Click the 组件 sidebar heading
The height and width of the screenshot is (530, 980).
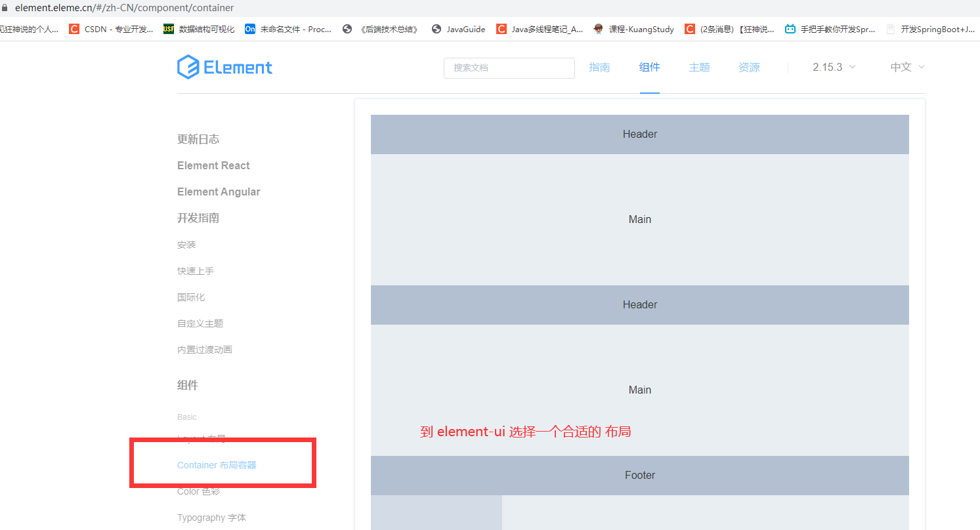tap(188, 385)
